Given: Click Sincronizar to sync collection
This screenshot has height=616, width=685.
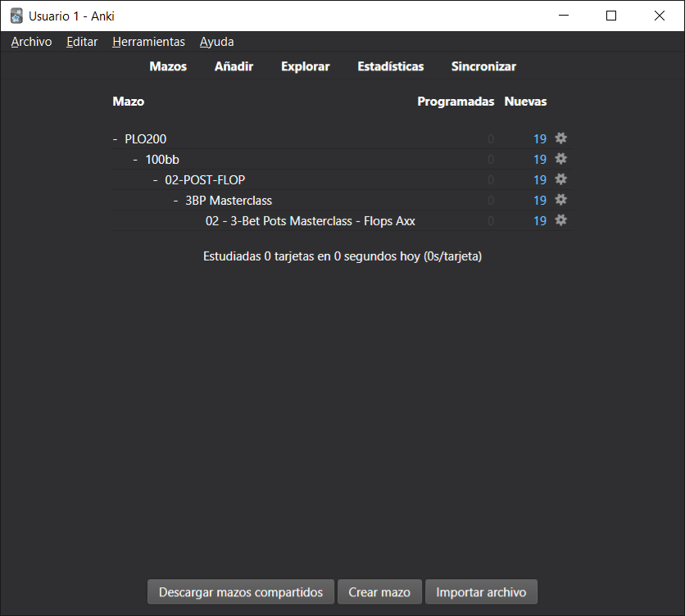Looking at the screenshot, I should [x=483, y=66].
